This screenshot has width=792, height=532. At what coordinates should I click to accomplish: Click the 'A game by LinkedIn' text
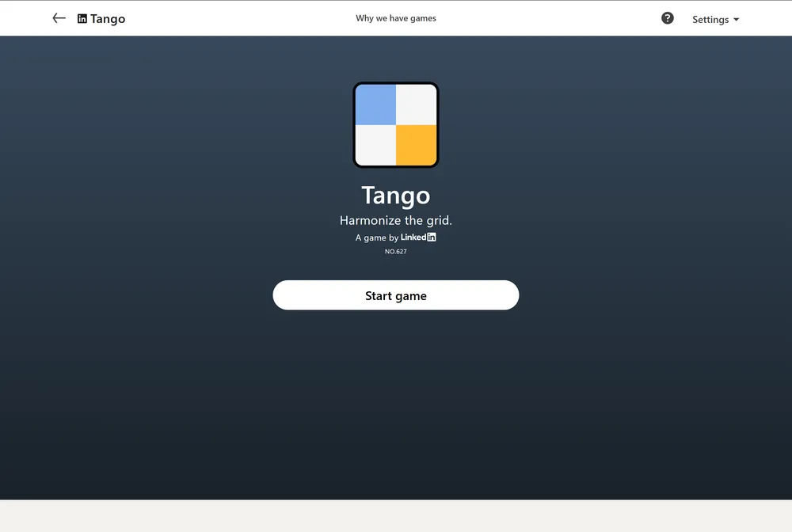click(395, 237)
